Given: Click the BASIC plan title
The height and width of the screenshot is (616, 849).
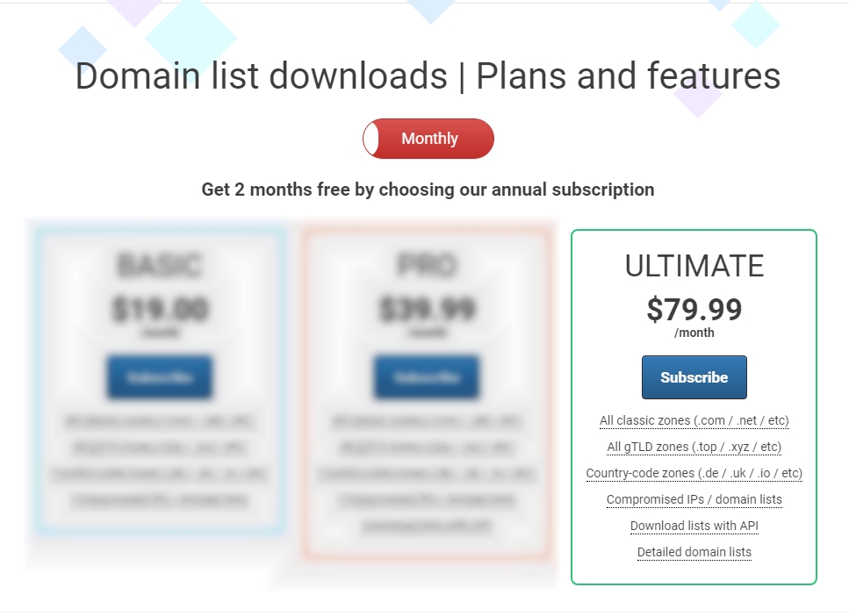Looking at the screenshot, I should coord(160,265).
